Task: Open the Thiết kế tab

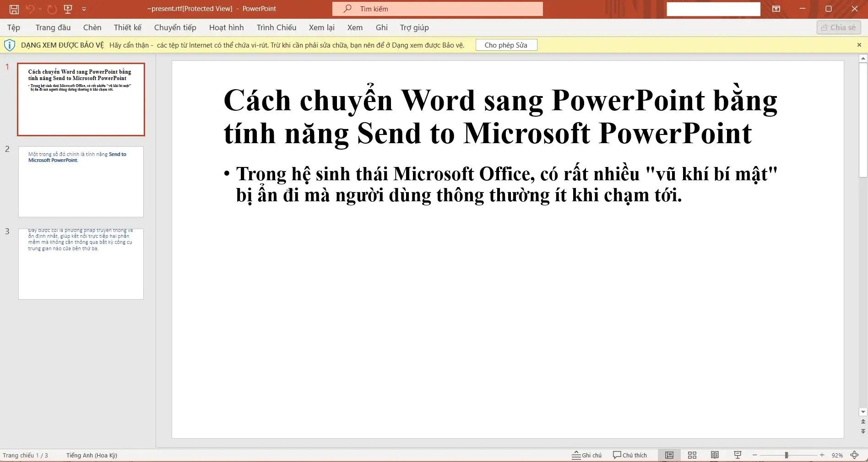Action: point(127,27)
